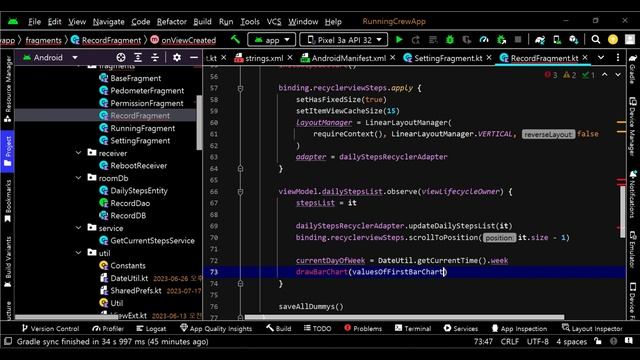This screenshot has width=640, height=360.
Task: Click the Attach Debugger to Process icon
Action: click(501, 40)
